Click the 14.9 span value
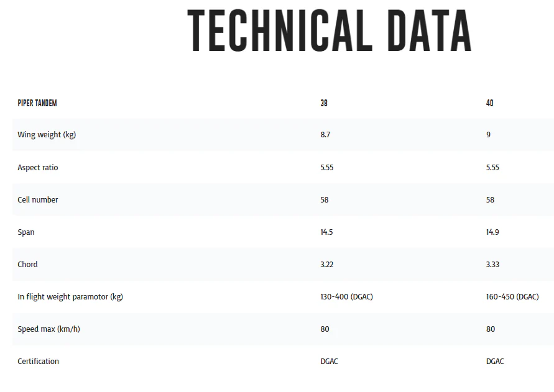Viewport: 554px width, 392px height. point(492,232)
